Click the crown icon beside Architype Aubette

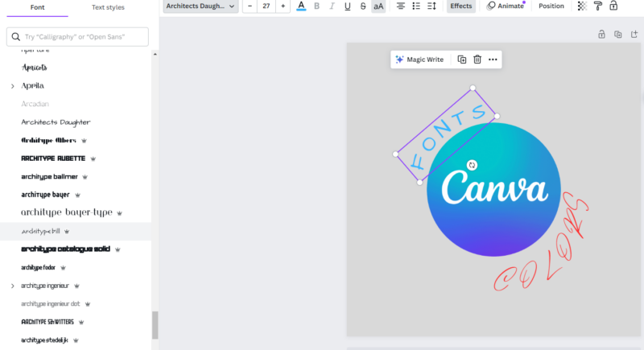93,159
